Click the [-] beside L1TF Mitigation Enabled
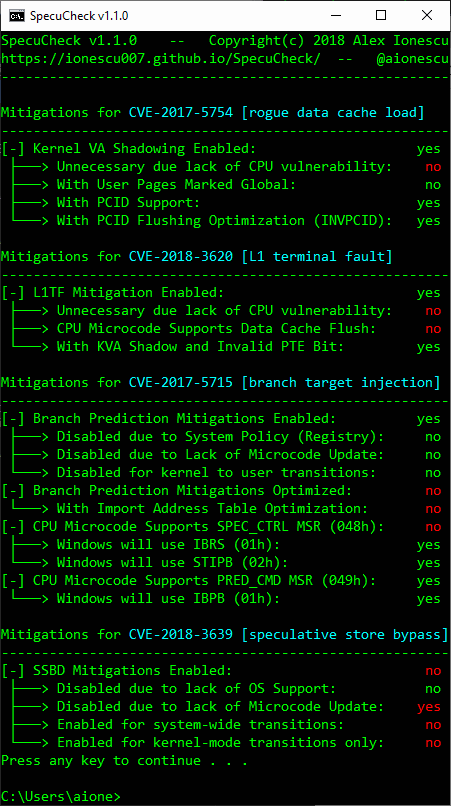 tap(13, 293)
